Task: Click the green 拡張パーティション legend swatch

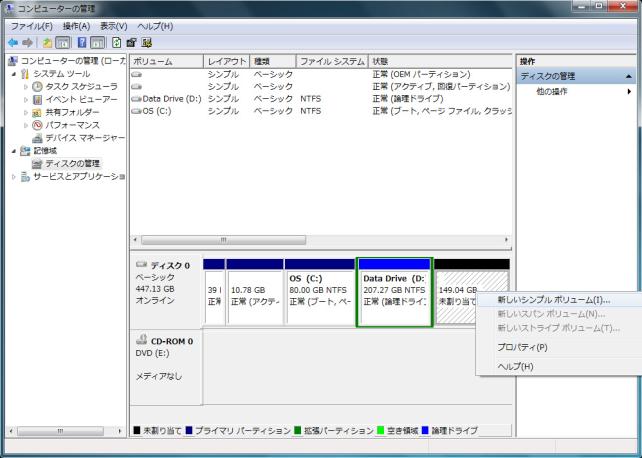Action: (x=298, y=431)
